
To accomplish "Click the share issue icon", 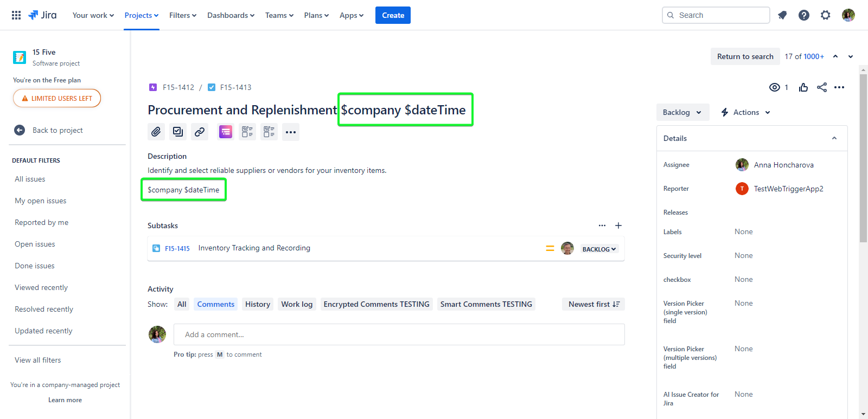I will coord(822,87).
